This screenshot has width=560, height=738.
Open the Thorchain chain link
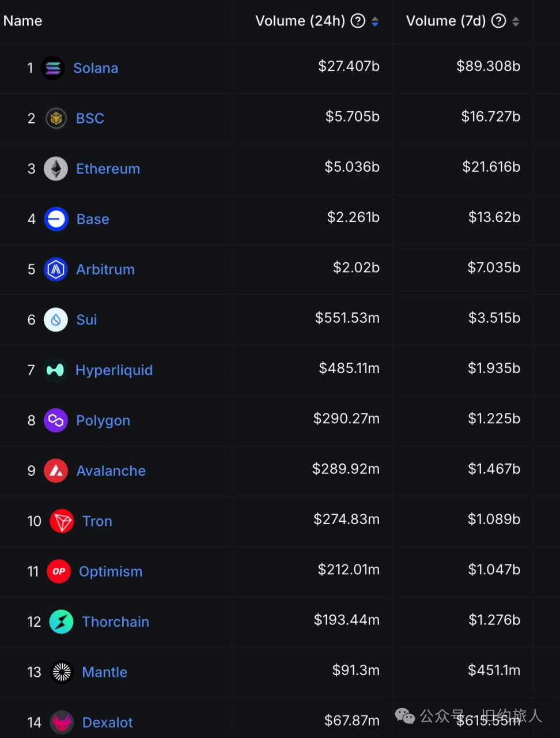pos(116,622)
